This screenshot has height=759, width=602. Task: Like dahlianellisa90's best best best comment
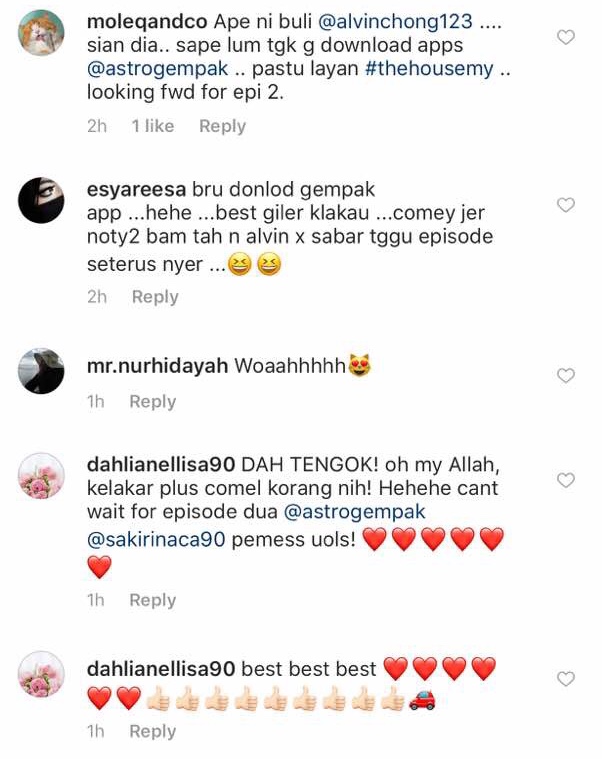(566, 679)
